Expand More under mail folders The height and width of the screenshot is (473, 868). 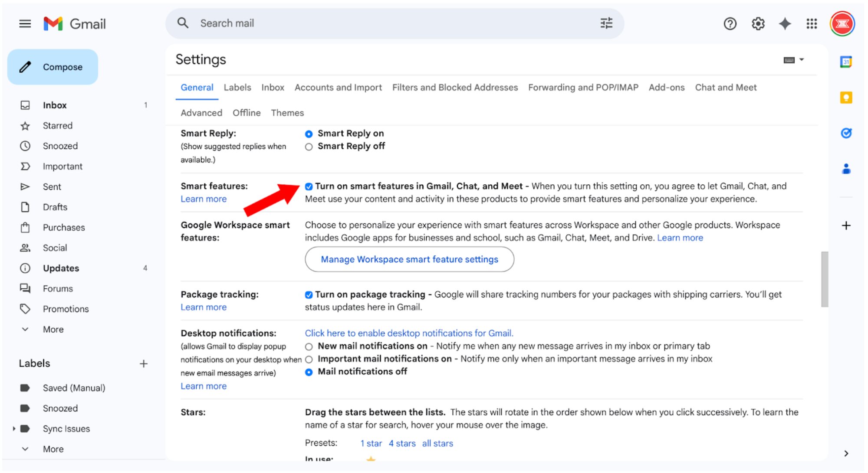point(53,329)
